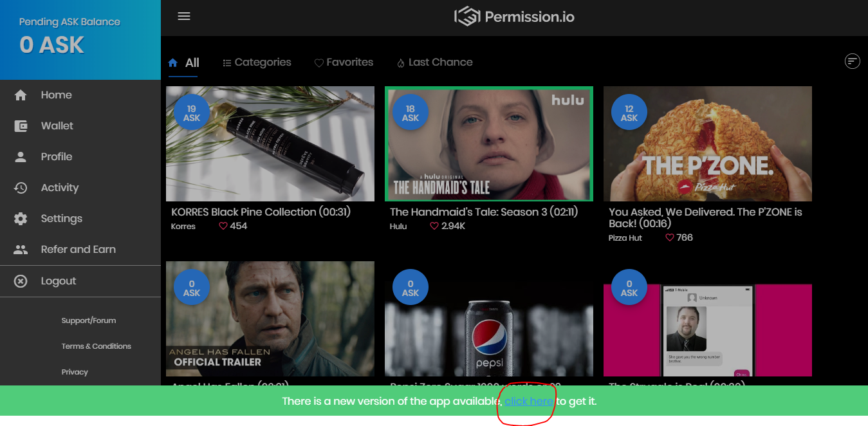Open Home in the sidebar
Image resolution: width=868 pixels, height=426 pixels.
click(x=80, y=95)
